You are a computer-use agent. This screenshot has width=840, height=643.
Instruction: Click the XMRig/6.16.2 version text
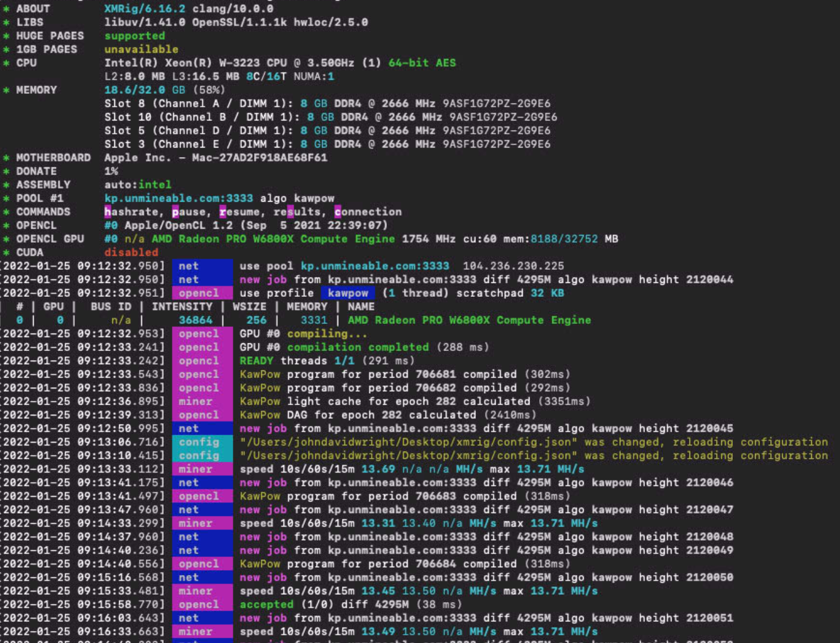(145, 8)
